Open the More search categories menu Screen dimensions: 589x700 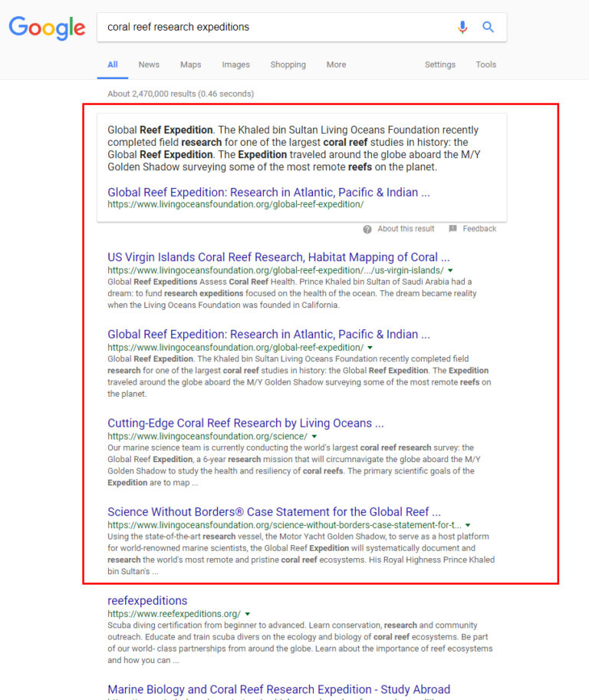tap(336, 64)
